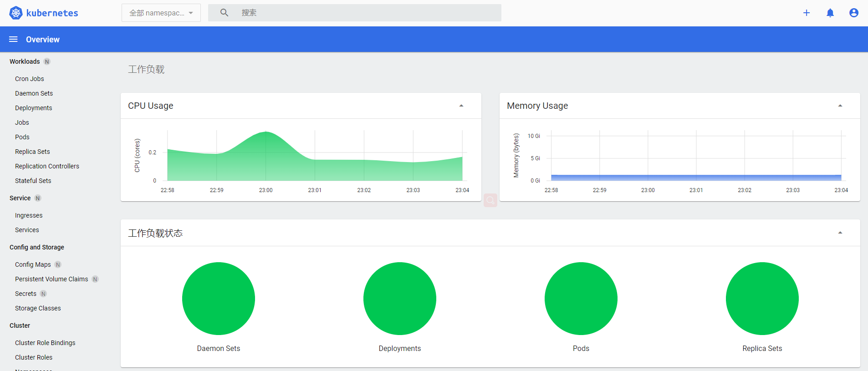The width and height of the screenshot is (868, 371).
Task: Click the Overview title in header
Action: tap(43, 40)
